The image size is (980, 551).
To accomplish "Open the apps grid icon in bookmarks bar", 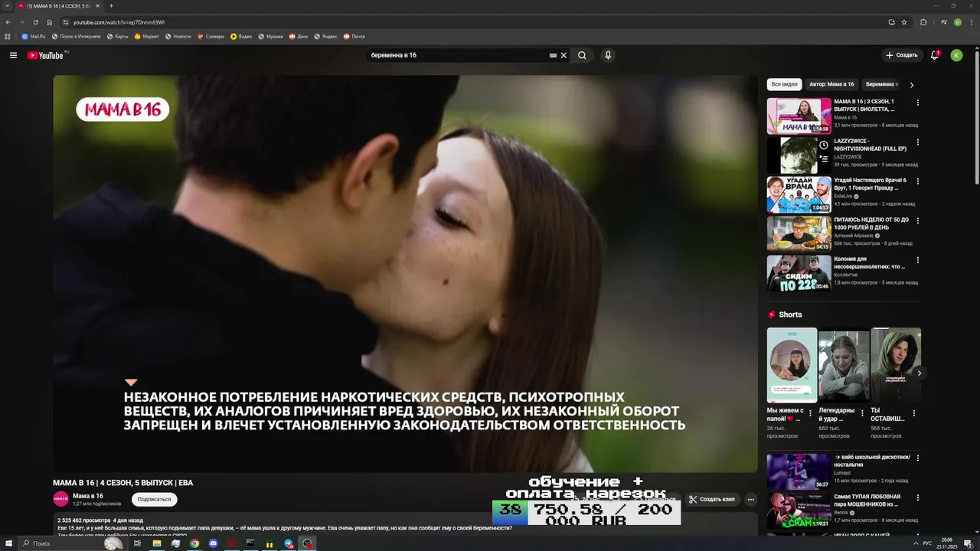I will 8,36.
